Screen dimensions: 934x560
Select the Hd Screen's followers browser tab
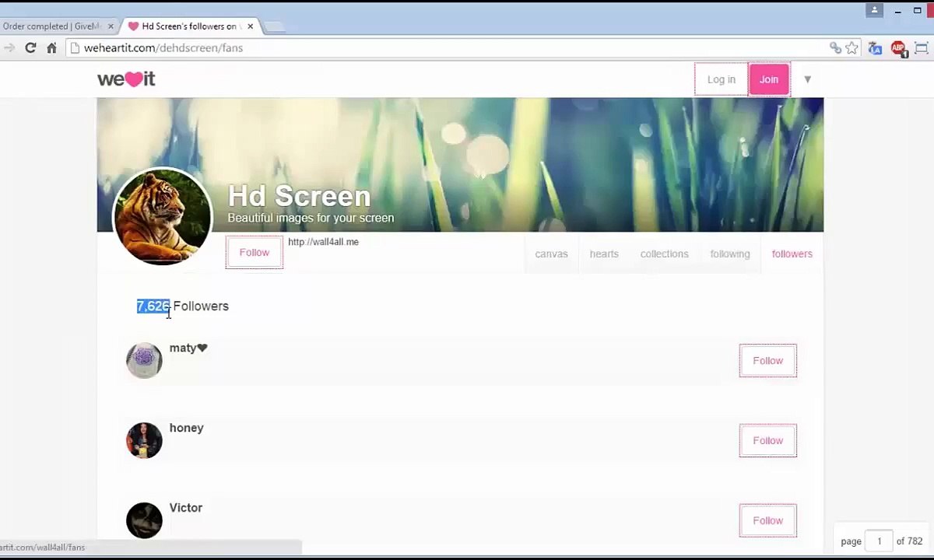point(189,26)
